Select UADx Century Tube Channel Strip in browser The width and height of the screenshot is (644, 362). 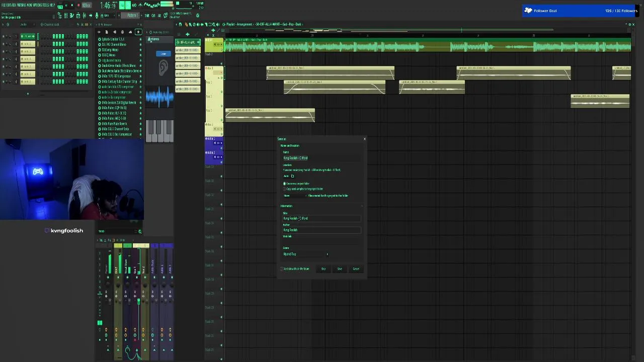(119, 81)
